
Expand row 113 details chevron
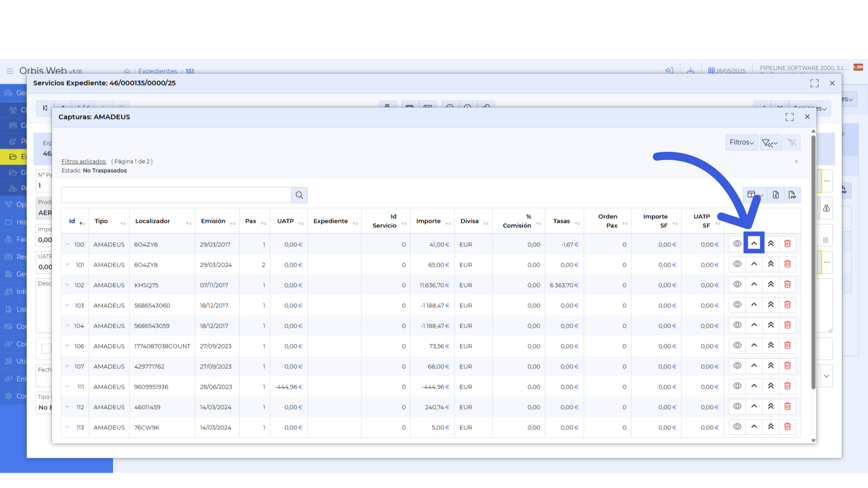67,427
